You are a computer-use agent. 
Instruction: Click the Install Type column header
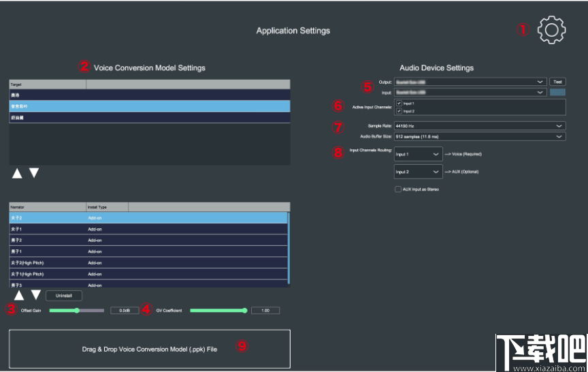point(106,206)
